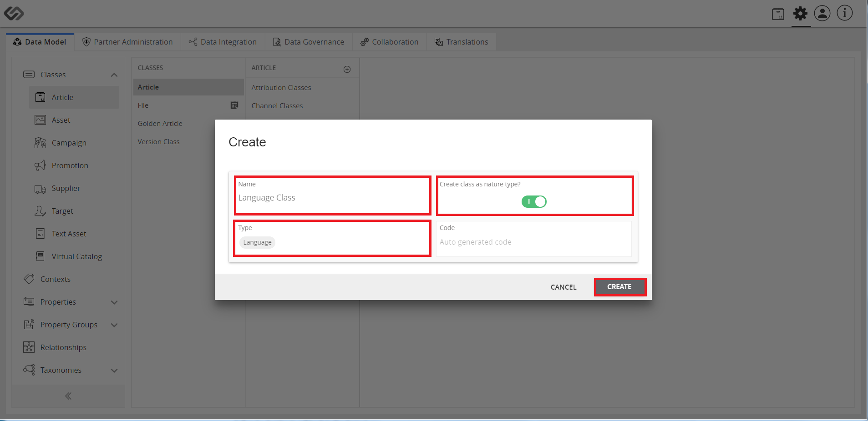868x421 pixels.
Task: Open Contexts in sidebar
Action: pos(68,279)
